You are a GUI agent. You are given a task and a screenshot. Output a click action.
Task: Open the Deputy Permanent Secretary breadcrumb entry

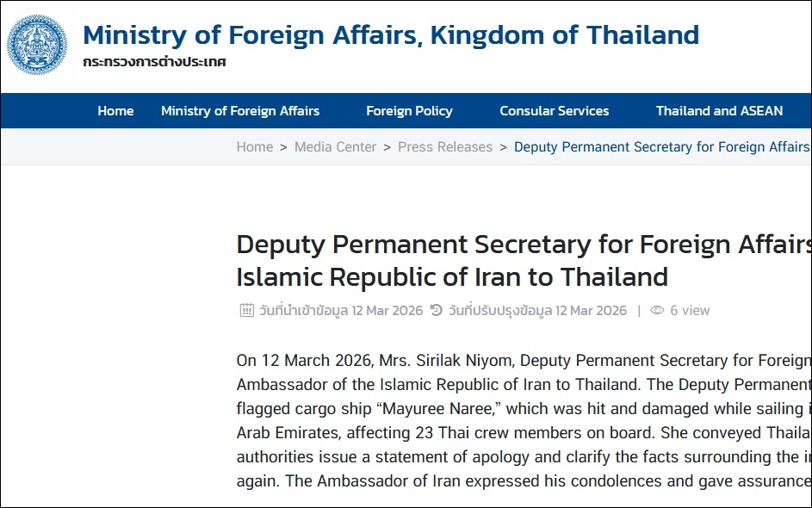(x=661, y=146)
